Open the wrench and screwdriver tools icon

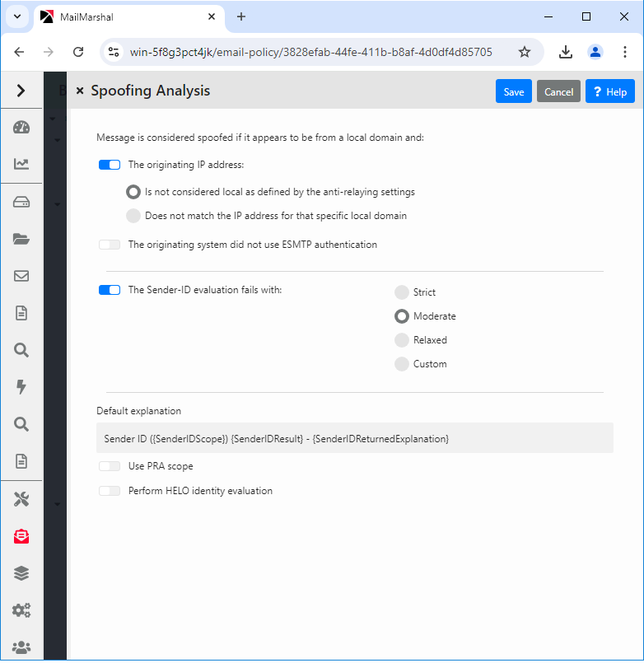[x=21, y=499]
